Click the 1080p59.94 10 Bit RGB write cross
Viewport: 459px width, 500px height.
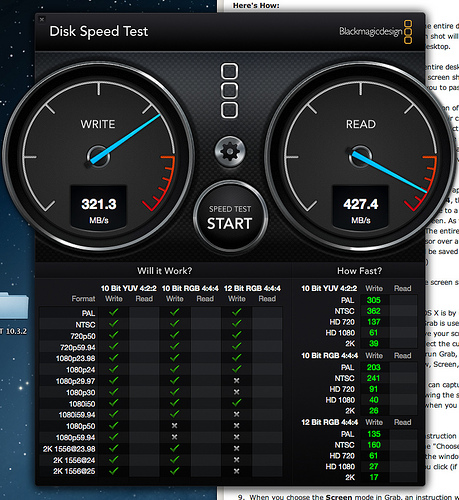click(x=174, y=437)
